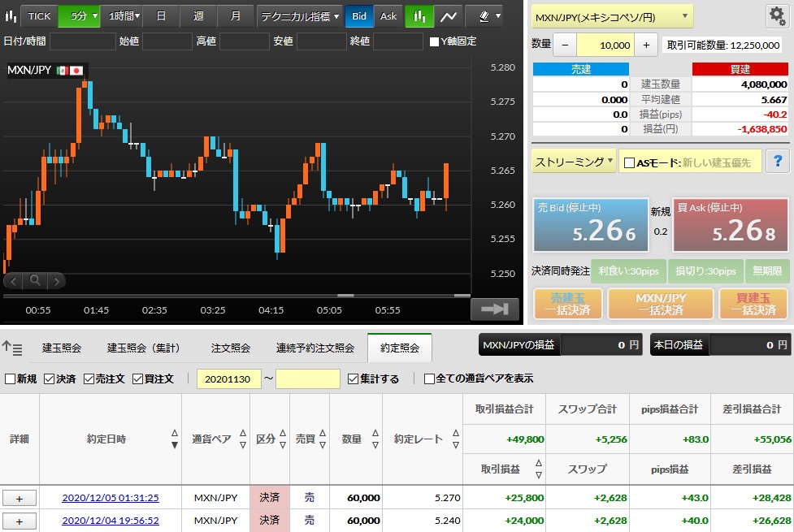This screenshot has width=794, height=532.
Task: Check the 新規 filter checkbox
Action: click(10, 378)
